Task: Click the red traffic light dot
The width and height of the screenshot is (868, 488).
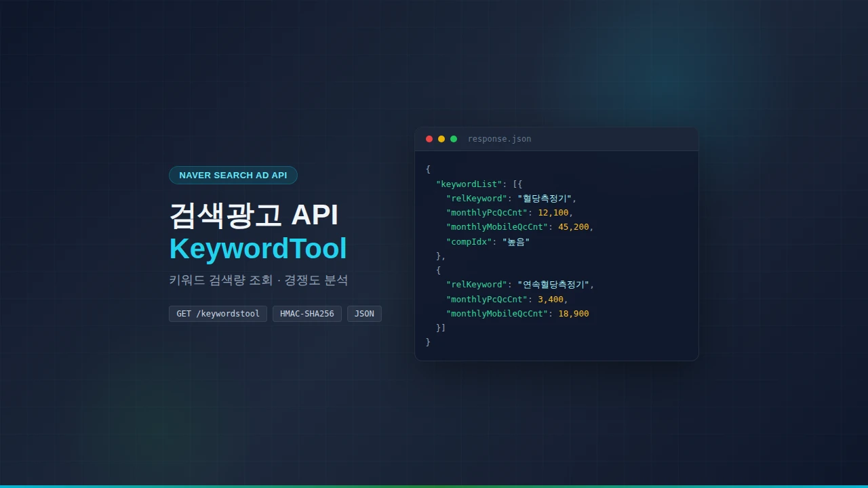Action: 429,138
